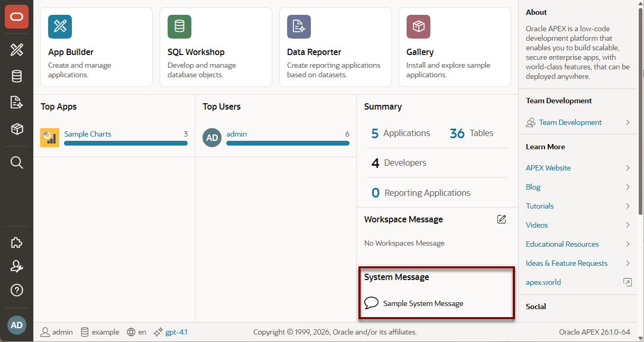Screen dimensions: 644x342
Task: Open the Help question mark icon
Action: (16, 290)
